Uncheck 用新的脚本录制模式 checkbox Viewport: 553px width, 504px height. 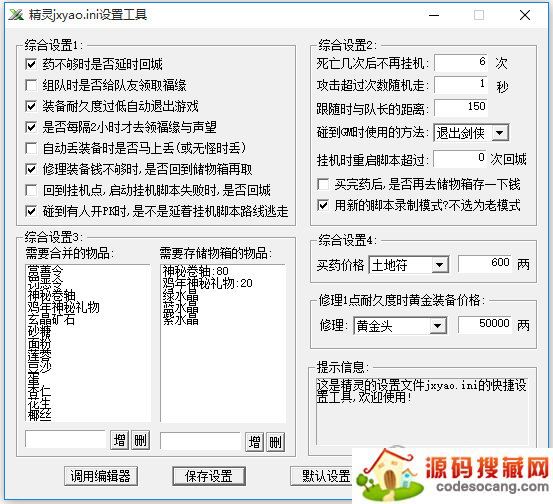(x=323, y=205)
